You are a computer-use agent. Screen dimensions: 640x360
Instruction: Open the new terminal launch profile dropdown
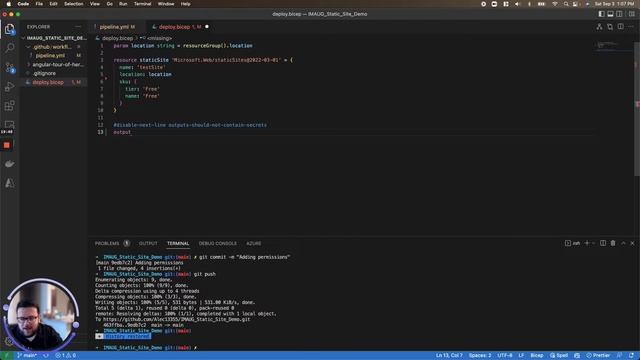593,243
